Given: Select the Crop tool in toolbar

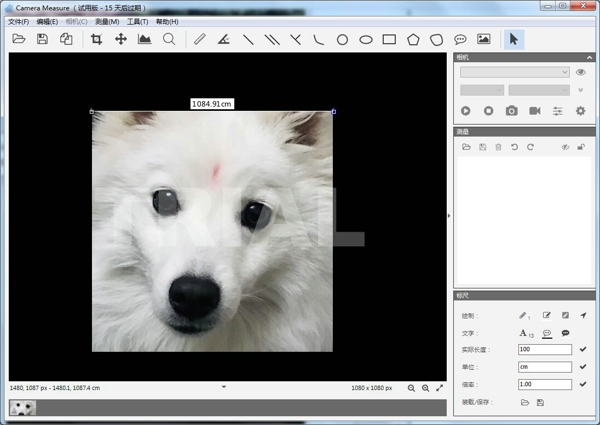Looking at the screenshot, I should (x=96, y=39).
